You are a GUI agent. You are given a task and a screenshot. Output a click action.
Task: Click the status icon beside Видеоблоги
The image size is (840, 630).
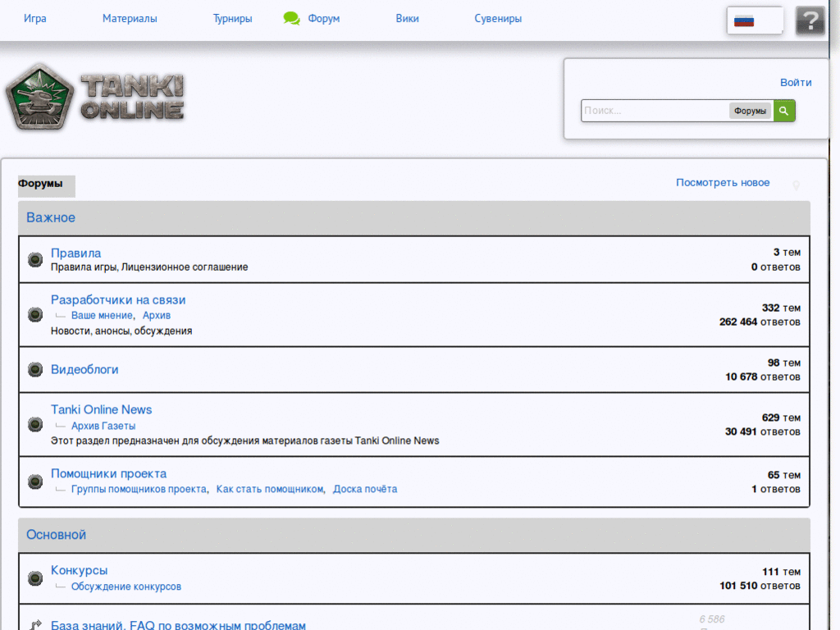click(35, 370)
